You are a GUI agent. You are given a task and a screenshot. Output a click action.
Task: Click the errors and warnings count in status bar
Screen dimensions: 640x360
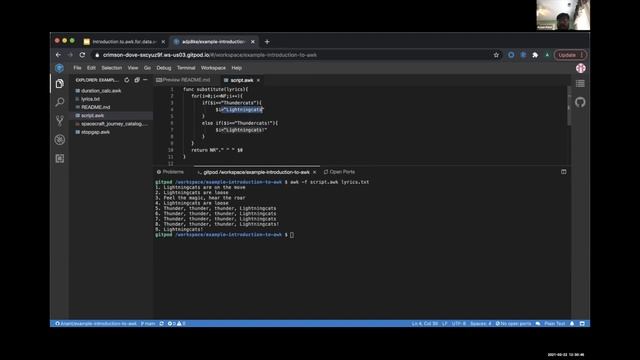click(176, 324)
